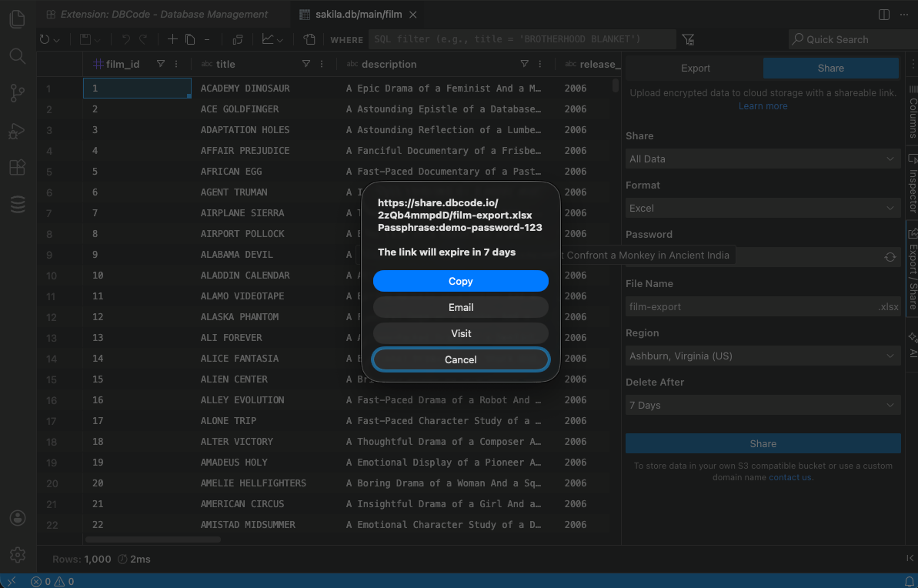
Task: Open the Columns side panel tab
Action: 913,115
